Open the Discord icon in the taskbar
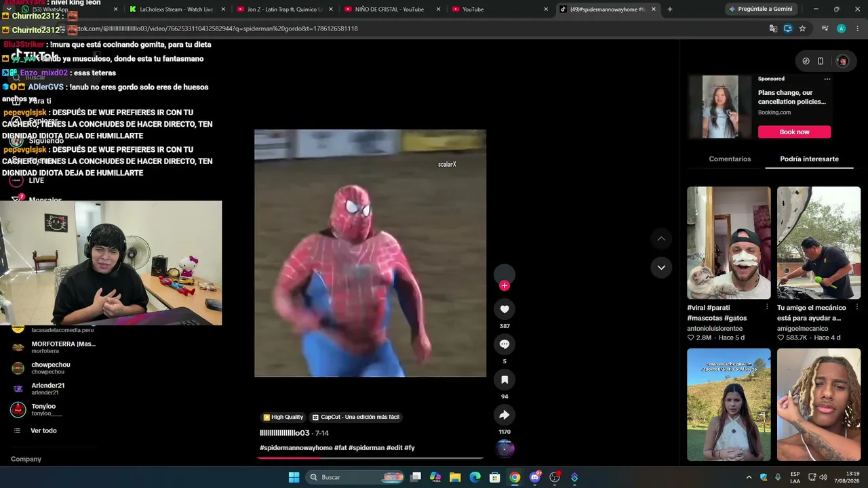Image resolution: width=868 pixels, height=488 pixels. [535, 477]
